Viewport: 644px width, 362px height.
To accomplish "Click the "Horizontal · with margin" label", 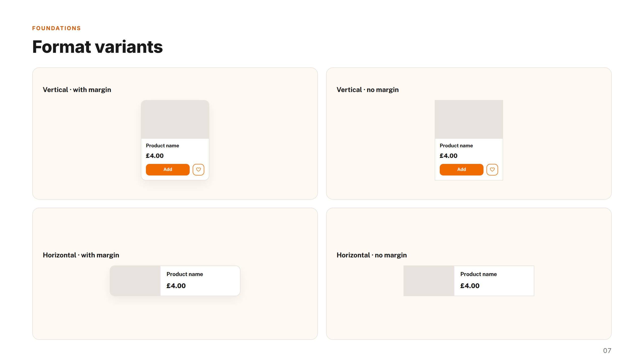I will 81,255.
